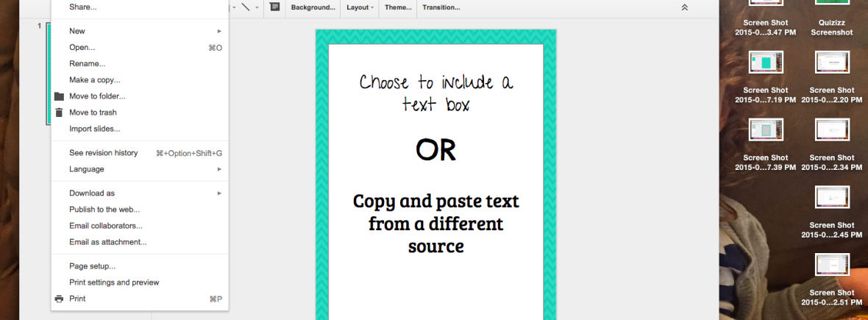Click the submenu arrow beside Language
868x320 pixels.
pos(219,169)
